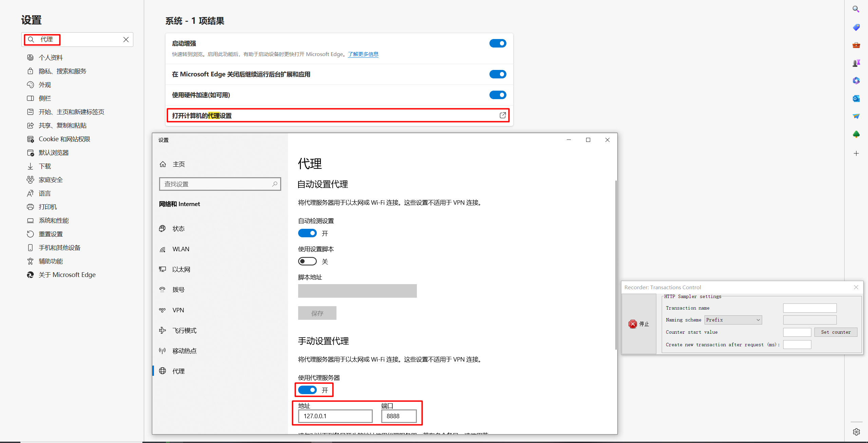The image size is (868, 443).
Task: Select status network menu item
Action: click(178, 228)
